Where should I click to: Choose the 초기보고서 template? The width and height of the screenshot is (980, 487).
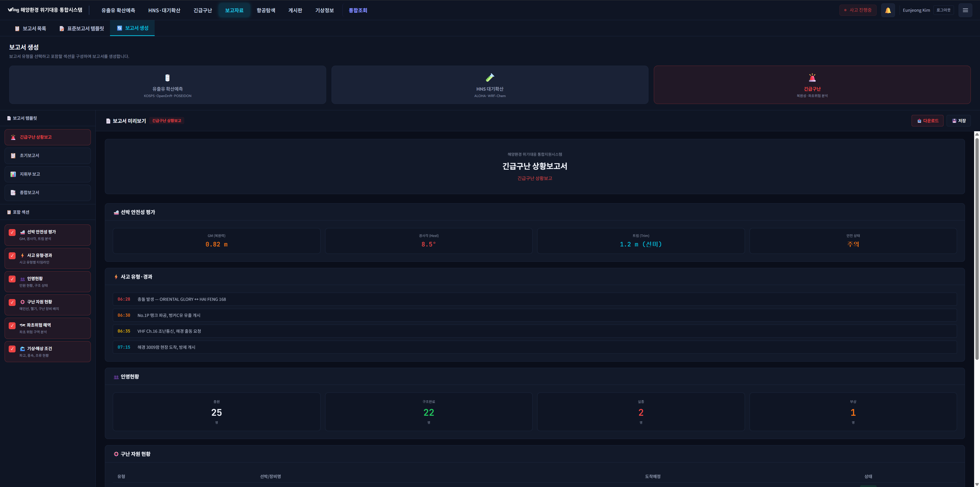(47, 155)
